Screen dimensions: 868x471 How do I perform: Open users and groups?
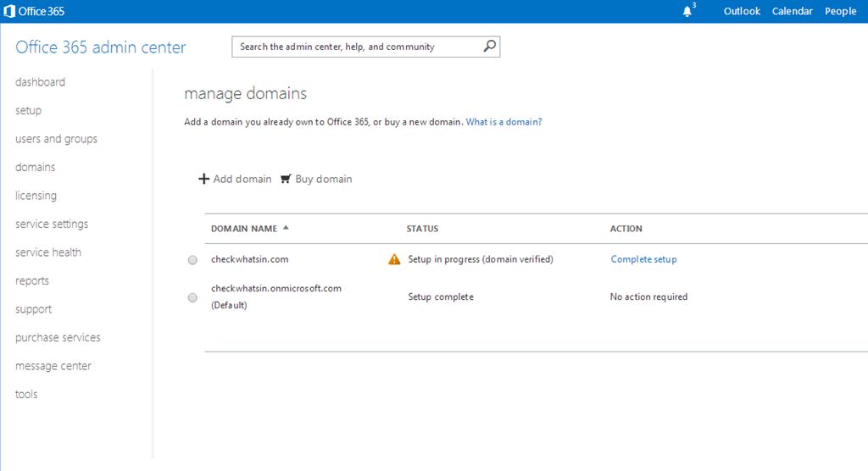[x=56, y=139]
